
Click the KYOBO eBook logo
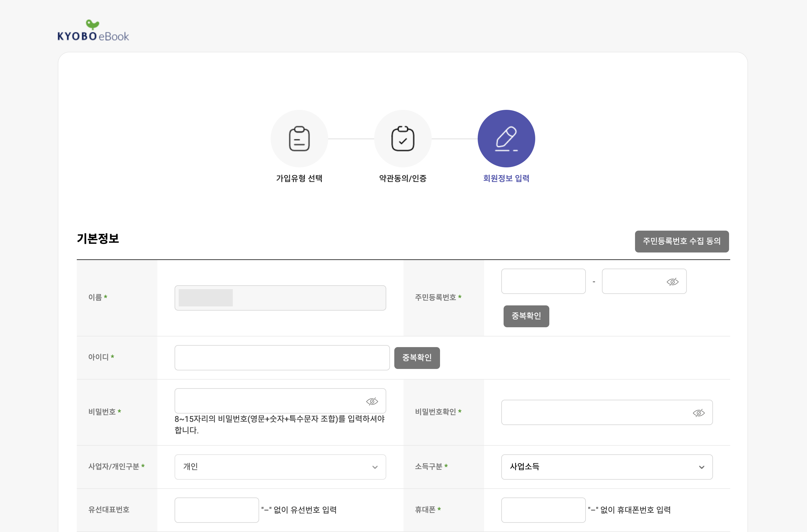[x=93, y=30]
